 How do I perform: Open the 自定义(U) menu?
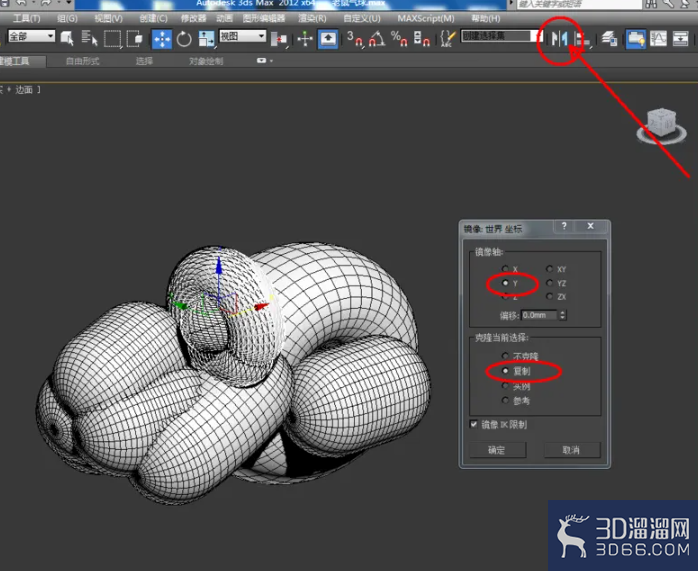tap(362, 18)
